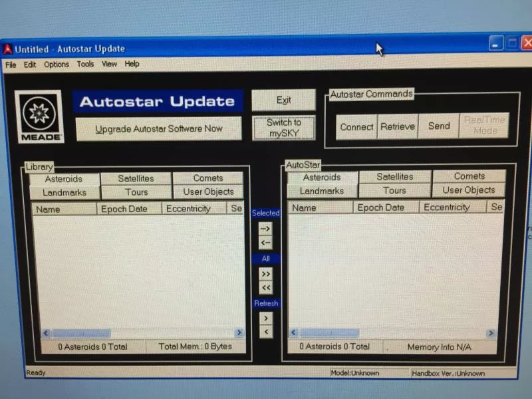Click the Send command button
This screenshot has height=399, width=532.
(x=439, y=126)
